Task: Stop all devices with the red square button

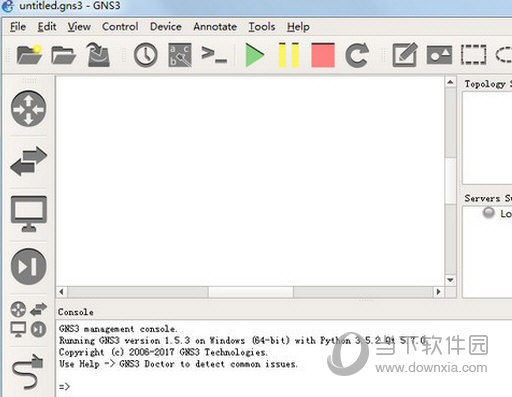Action: pyautogui.click(x=323, y=55)
